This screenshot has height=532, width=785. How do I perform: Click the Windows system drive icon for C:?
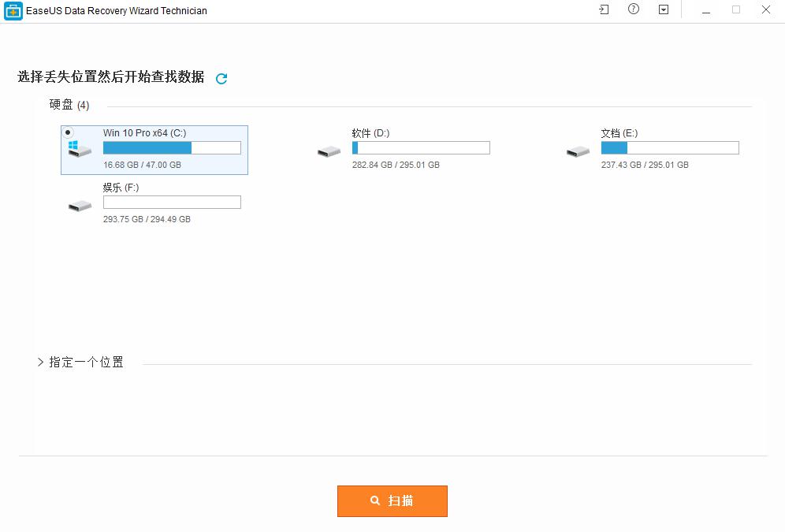pyautogui.click(x=80, y=149)
